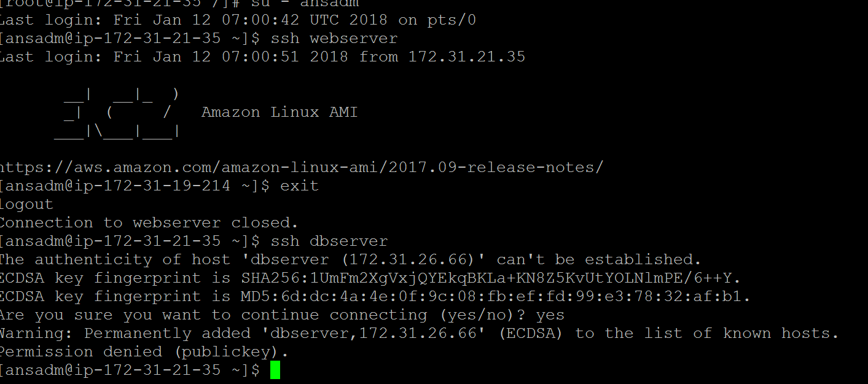The height and width of the screenshot is (384, 868).
Task: Click the 'Amazon Linux AMI' banner text
Action: (280, 112)
